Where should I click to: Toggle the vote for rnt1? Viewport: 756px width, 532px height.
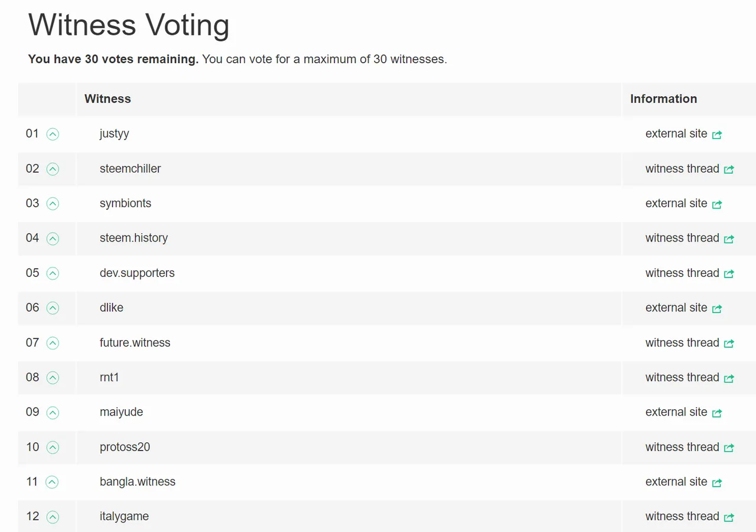pyautogui.click(x=53, y=378)
